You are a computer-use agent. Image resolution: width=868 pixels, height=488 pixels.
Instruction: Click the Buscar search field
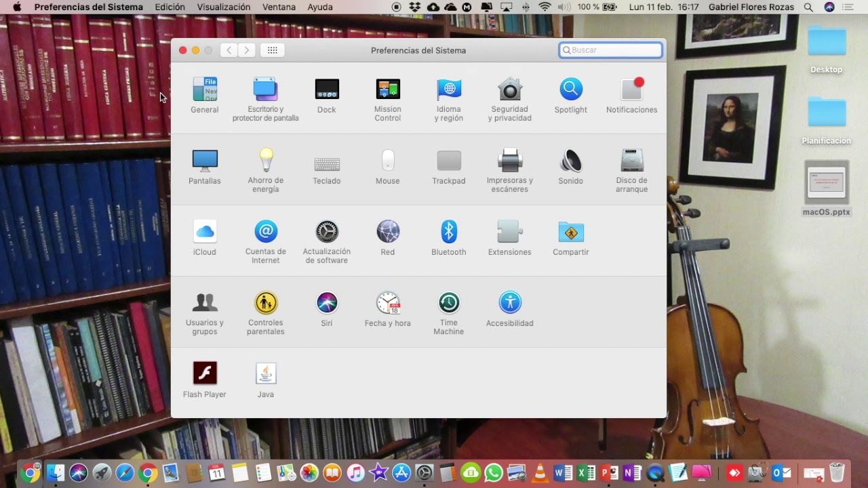point(611,50)
